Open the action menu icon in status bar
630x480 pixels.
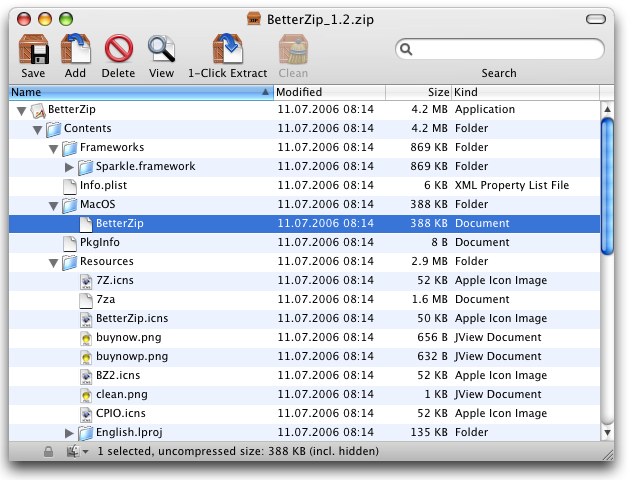coord(77,451)
